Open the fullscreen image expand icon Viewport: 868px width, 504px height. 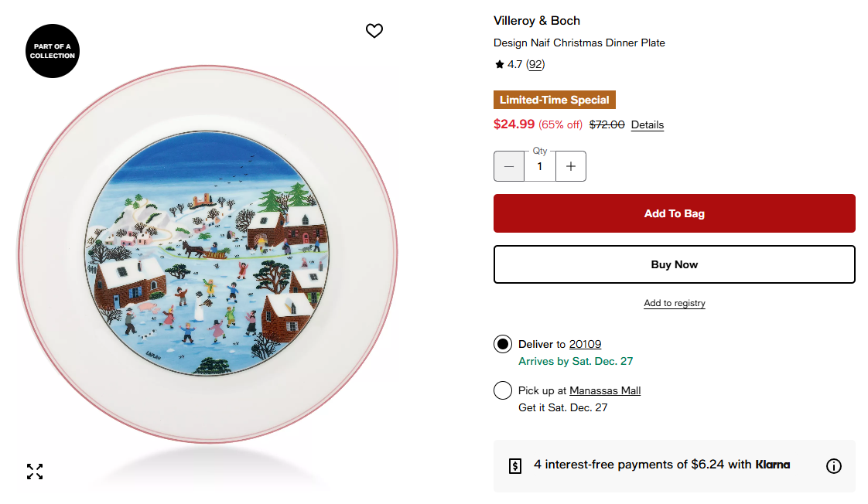click(35, 472)
